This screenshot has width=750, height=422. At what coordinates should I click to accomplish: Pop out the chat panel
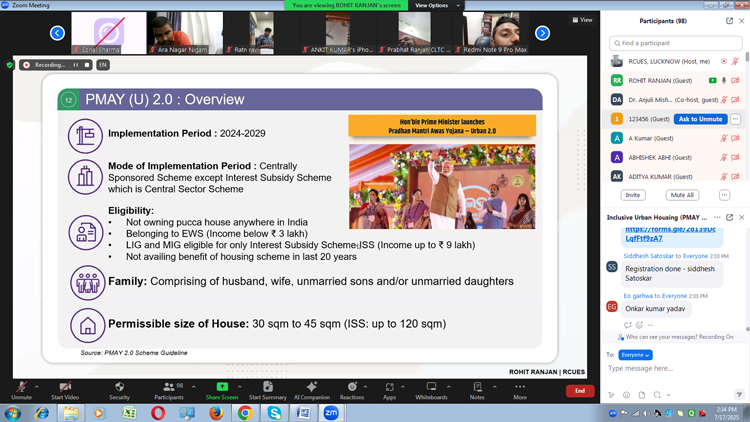point(729,217)
